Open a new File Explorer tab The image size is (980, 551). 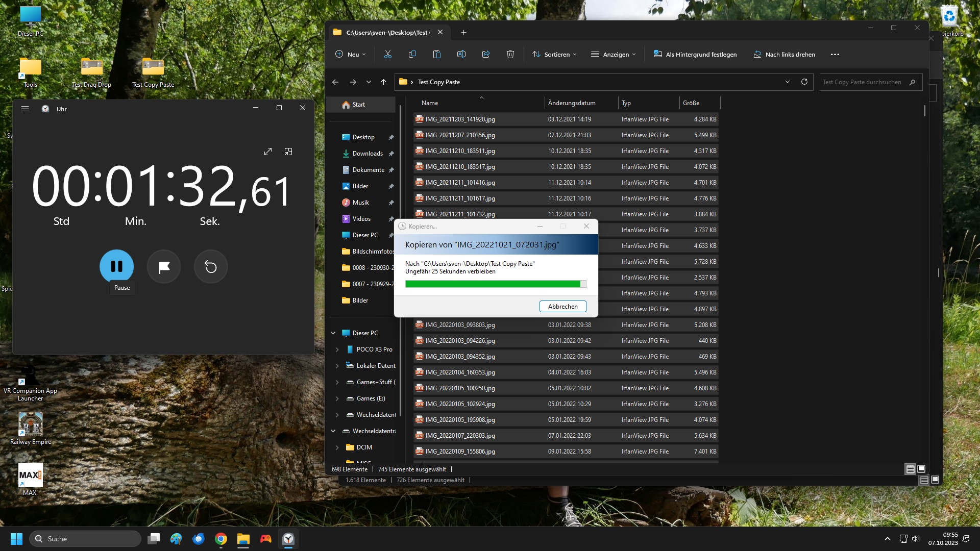click(463, 32)
